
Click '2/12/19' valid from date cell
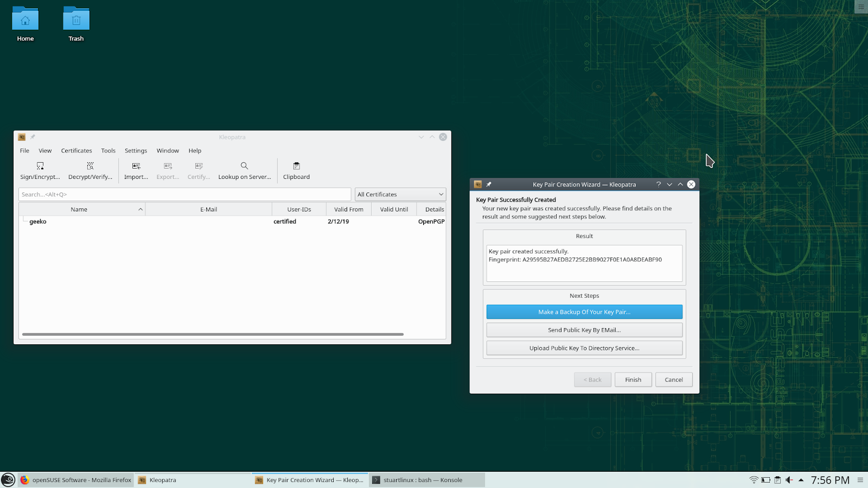coord(338,222)
